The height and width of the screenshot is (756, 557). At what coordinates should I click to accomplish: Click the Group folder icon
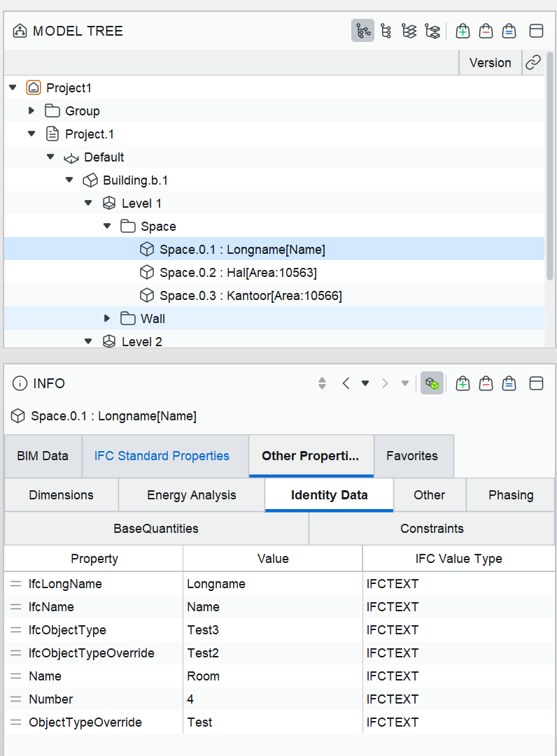click(52, 111)
